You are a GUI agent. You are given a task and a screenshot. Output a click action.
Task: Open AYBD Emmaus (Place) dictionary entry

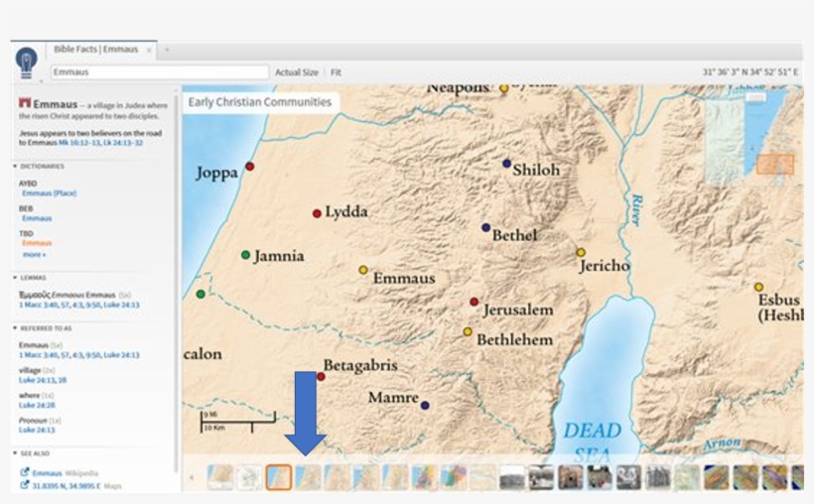coord(50,193)
